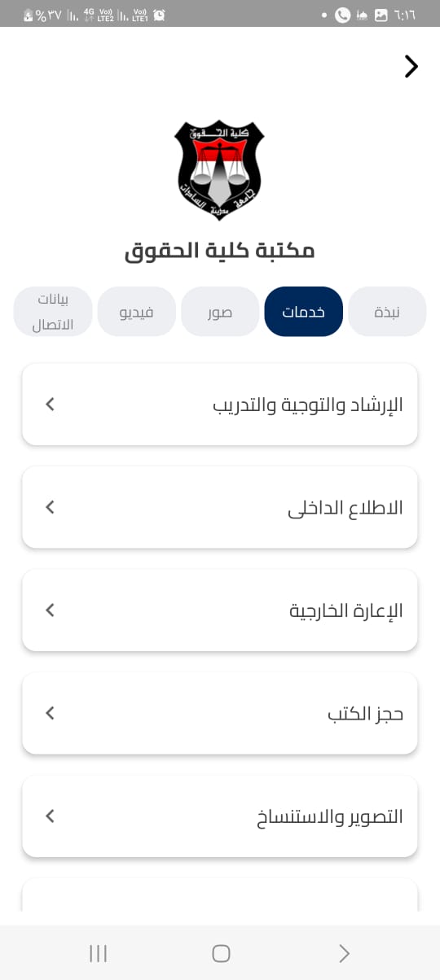The width and height of the screenshot is (440, 980).
Task: Open the Android recent apps button
Action: (x=98, y=953)
